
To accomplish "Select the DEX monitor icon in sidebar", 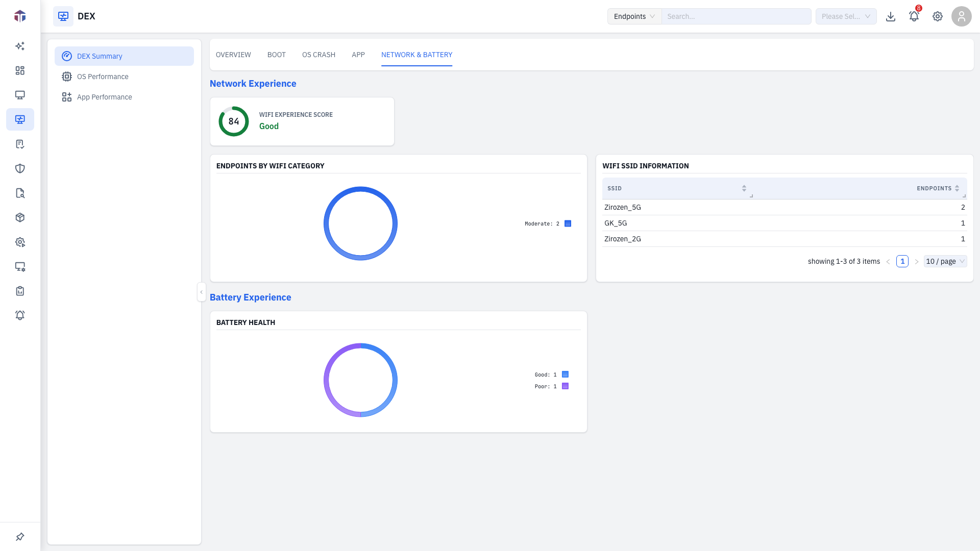I will tap(20, 119).
